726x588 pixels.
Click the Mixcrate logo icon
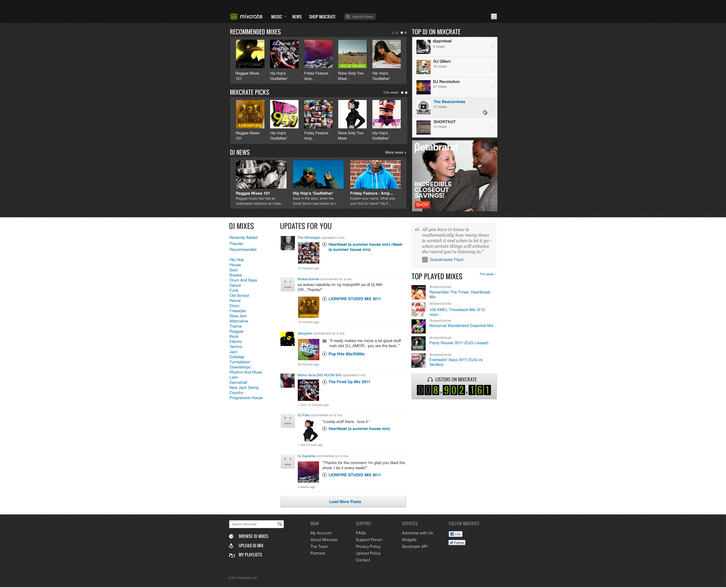[x=234, y=17]
